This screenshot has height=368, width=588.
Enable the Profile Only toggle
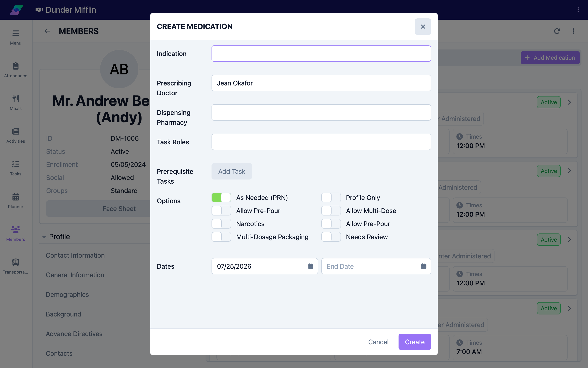click(331, 198)
